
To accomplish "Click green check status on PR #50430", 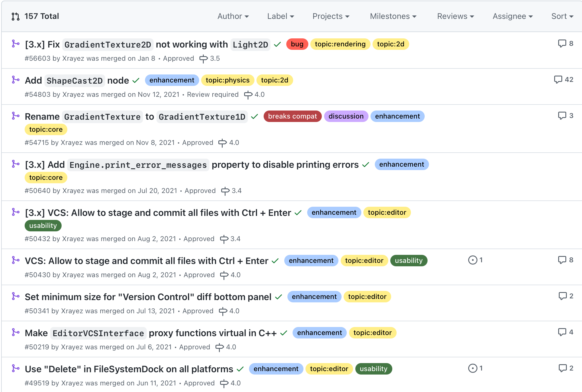I will (x=275, y=261).
